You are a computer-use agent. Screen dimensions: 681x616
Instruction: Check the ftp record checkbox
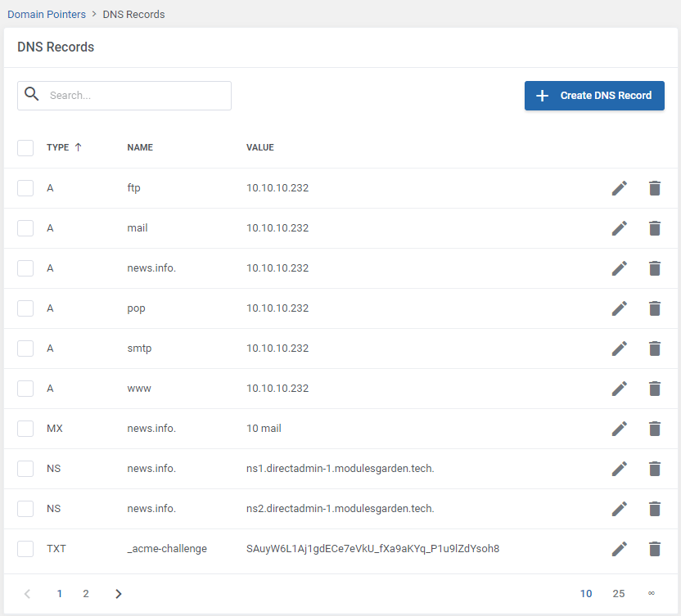tap(25, 188)
